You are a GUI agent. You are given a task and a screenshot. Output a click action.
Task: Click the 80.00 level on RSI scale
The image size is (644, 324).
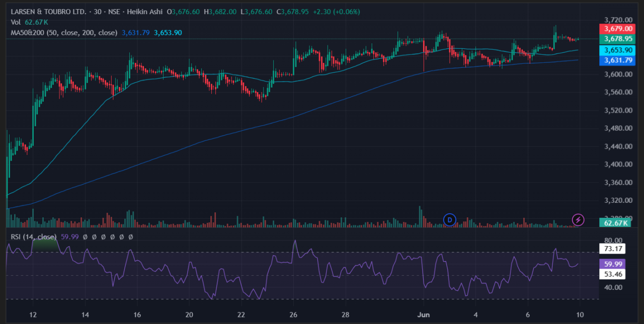614,240
